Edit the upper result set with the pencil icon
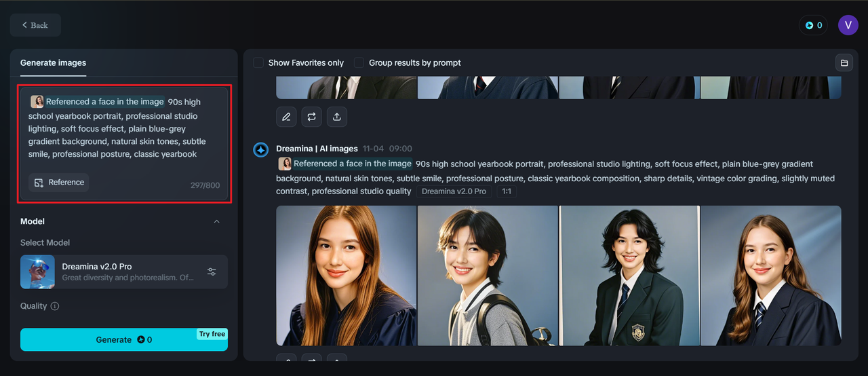This screenshot has height=376, width=868. click(x=286, y=117)
